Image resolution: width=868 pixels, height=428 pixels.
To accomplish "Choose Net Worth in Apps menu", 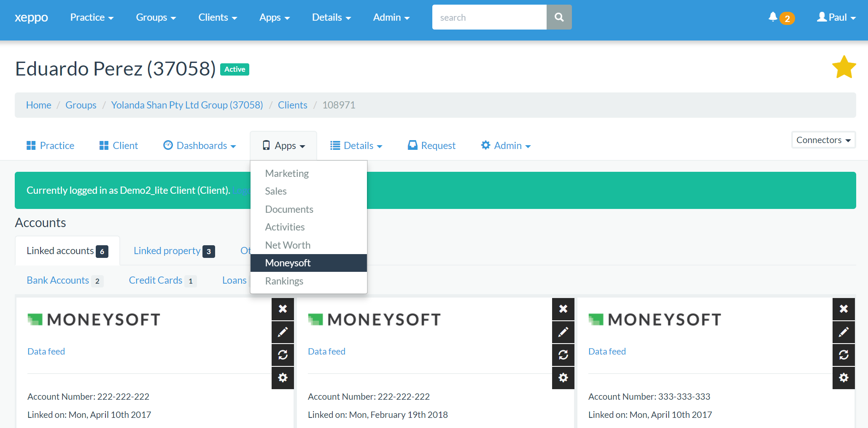I will tap(288, 245).
